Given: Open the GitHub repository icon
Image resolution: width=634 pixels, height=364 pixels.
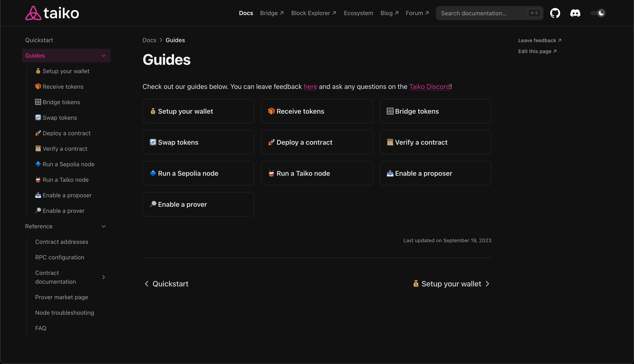Looking at the screenshot, I should click(555, 13).
